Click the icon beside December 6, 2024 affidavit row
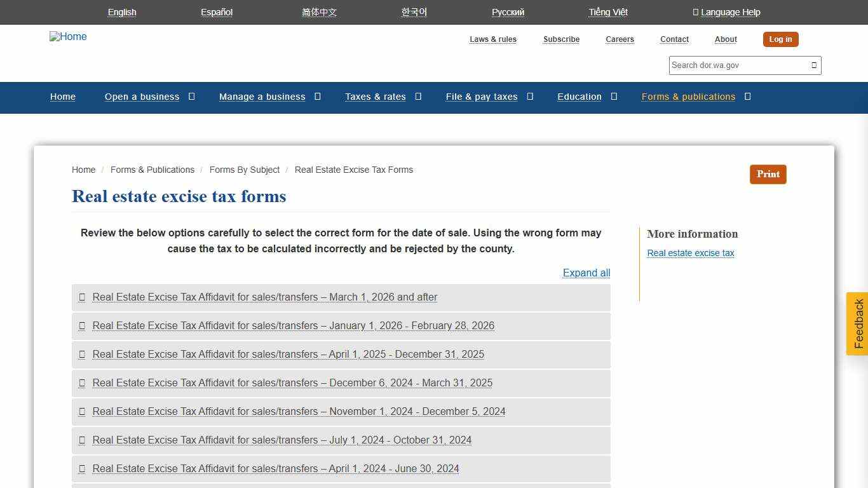Viewport: 868px width, 488px height. [82, 383]
